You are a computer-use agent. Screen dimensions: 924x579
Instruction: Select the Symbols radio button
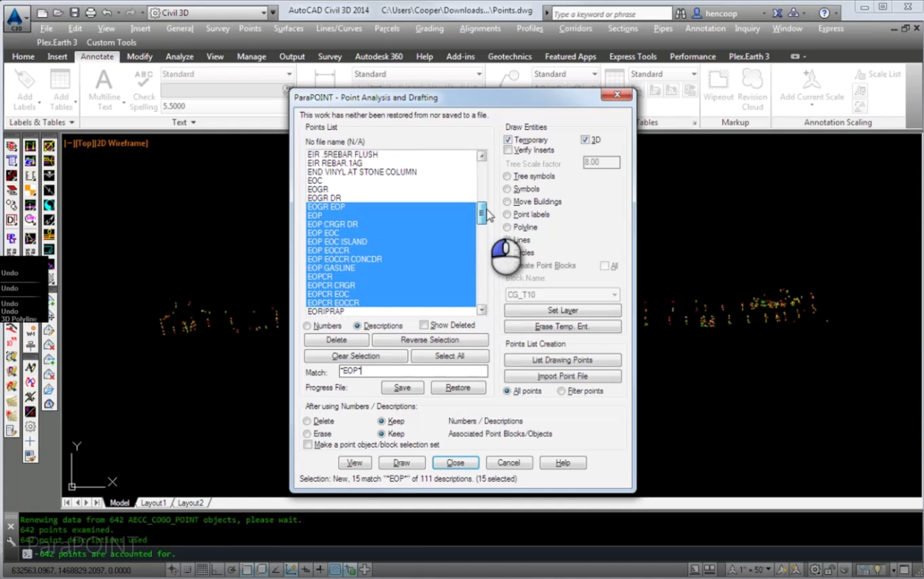click(507, 189)
